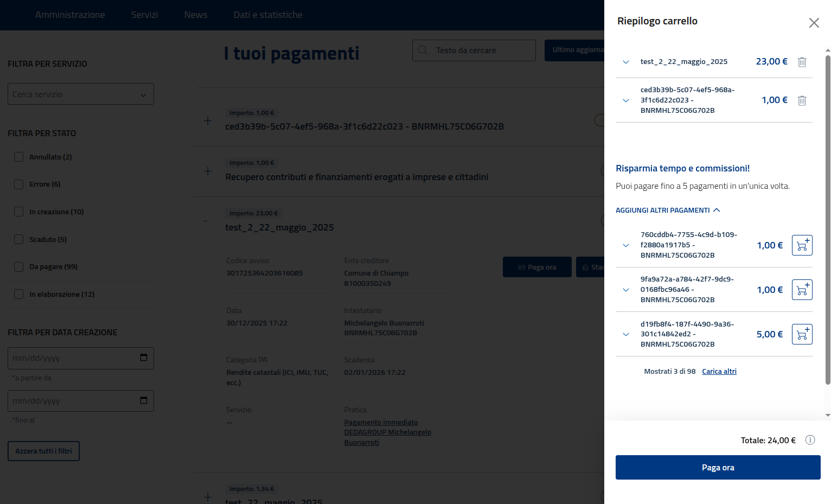Tick the Scaduto status checkbox
This screenshot has height=504, width=831.
[19, 239]
